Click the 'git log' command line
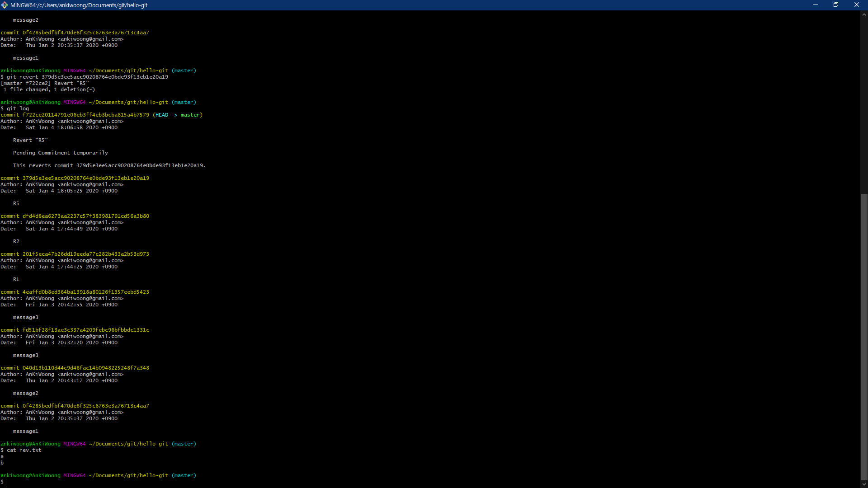868x488 pixels. [18, 108]
